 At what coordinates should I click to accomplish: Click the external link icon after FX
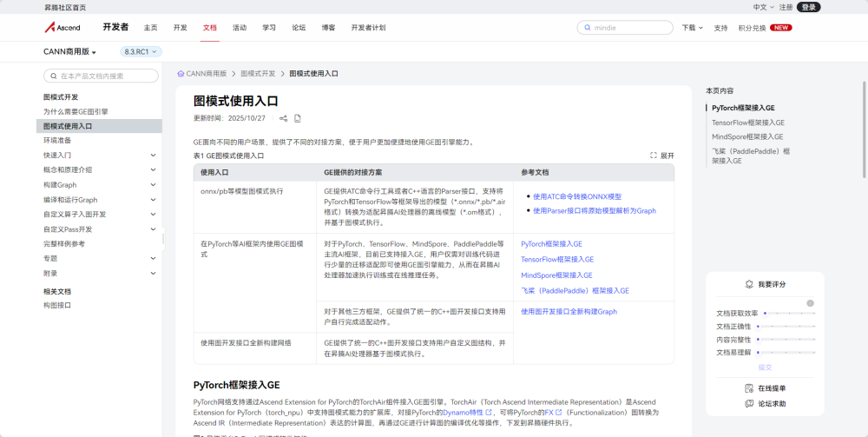click(559, 413)
